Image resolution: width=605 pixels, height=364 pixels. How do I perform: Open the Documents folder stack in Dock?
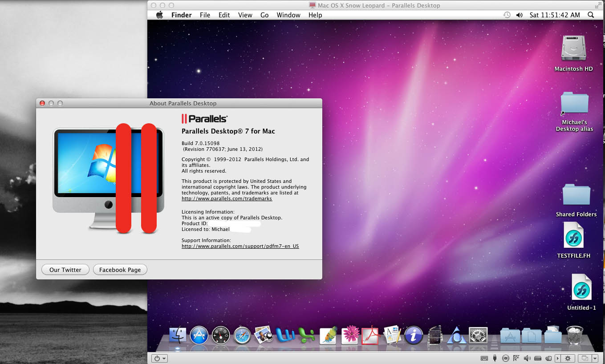tap(532, 336)
